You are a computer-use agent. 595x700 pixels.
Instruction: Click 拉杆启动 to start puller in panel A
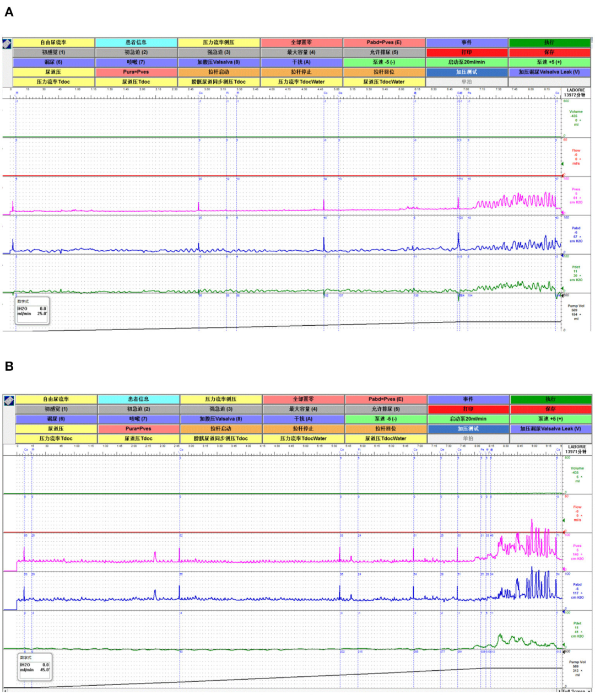[x=219, y=72]
